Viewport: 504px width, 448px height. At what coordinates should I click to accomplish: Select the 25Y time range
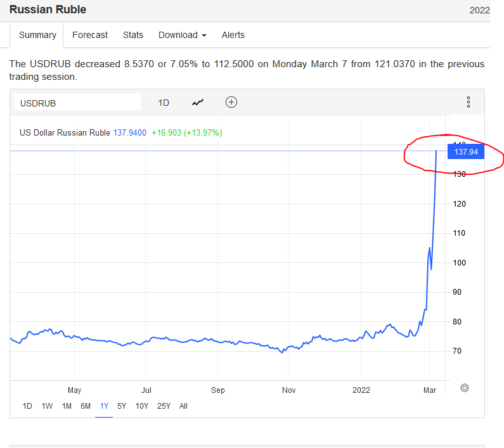coord(164,406)
